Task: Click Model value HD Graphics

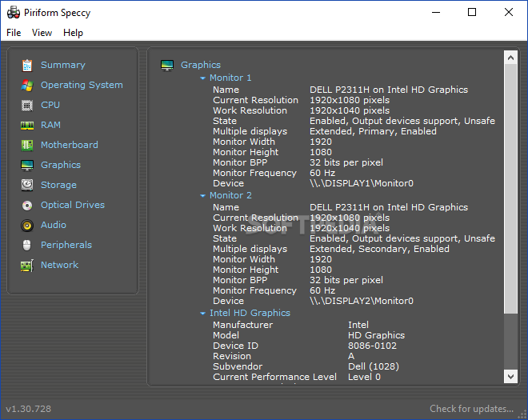Action: [376, 335]
